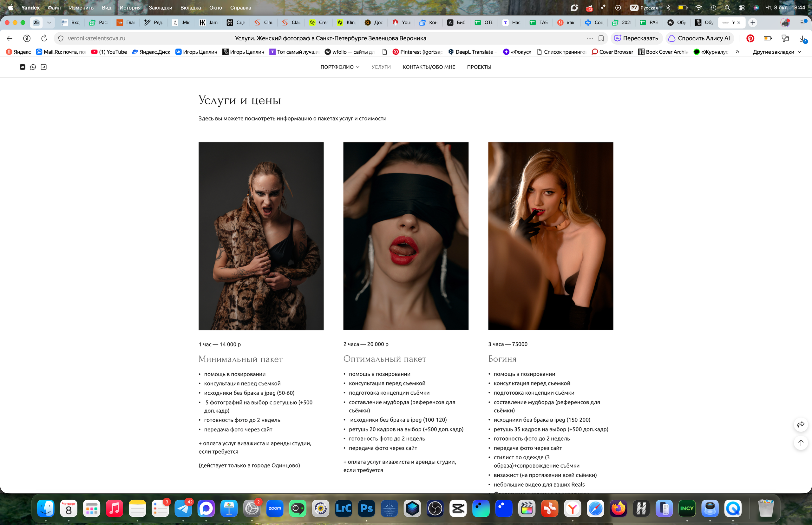
Task: Open the WhatsApp icon in the site header
Action: (33, 67)
